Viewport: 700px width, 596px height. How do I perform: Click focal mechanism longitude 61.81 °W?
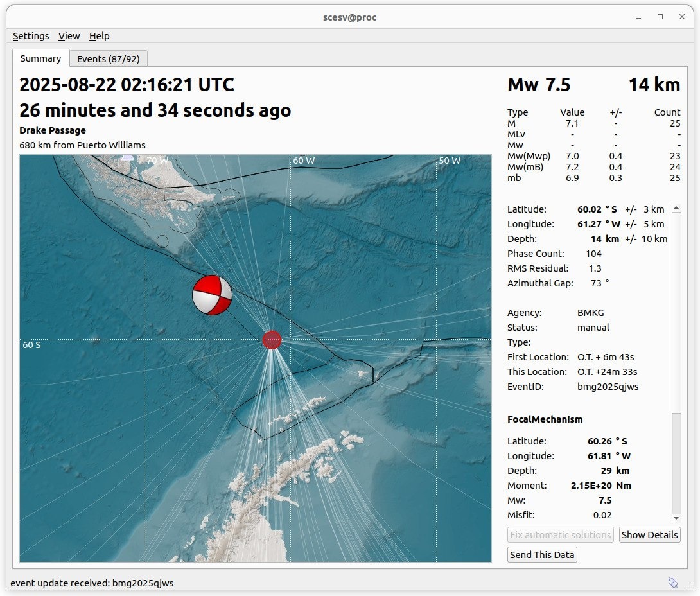(x=609, y=456)
